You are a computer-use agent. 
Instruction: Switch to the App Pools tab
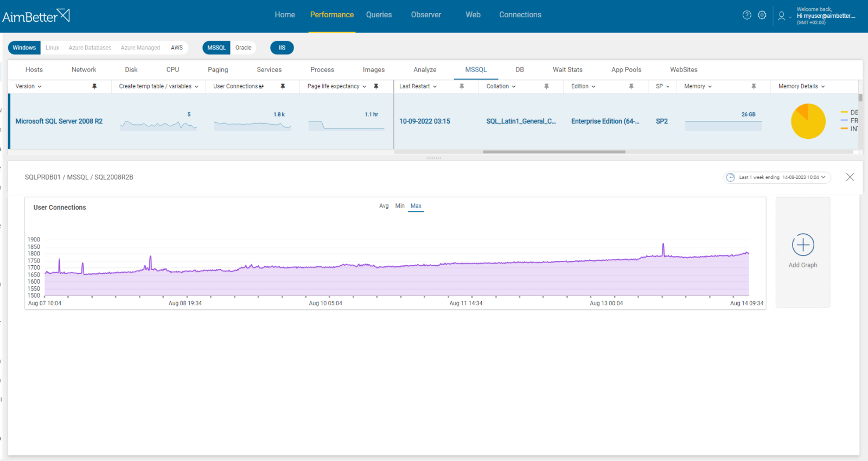tap(626, 70)
